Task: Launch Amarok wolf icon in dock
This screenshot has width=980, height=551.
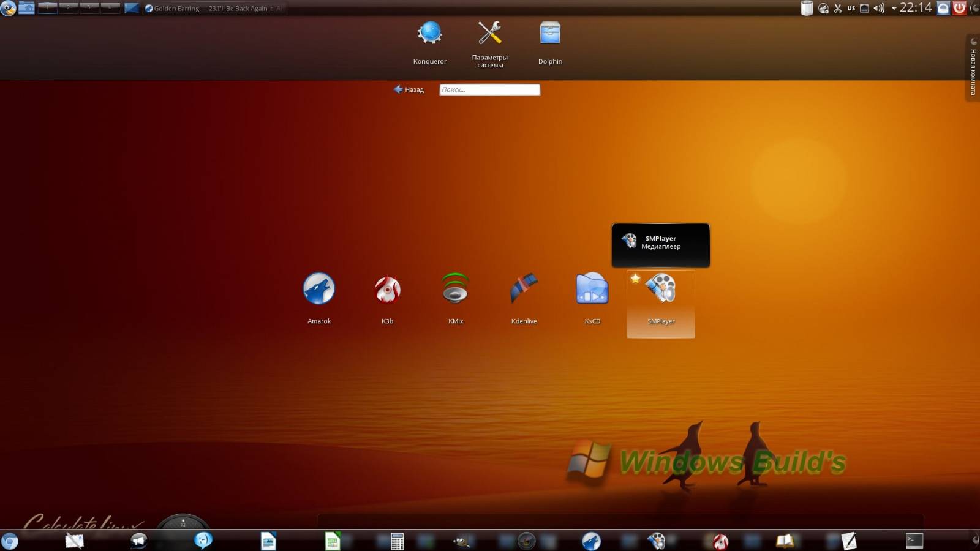Action: [591, 541]
